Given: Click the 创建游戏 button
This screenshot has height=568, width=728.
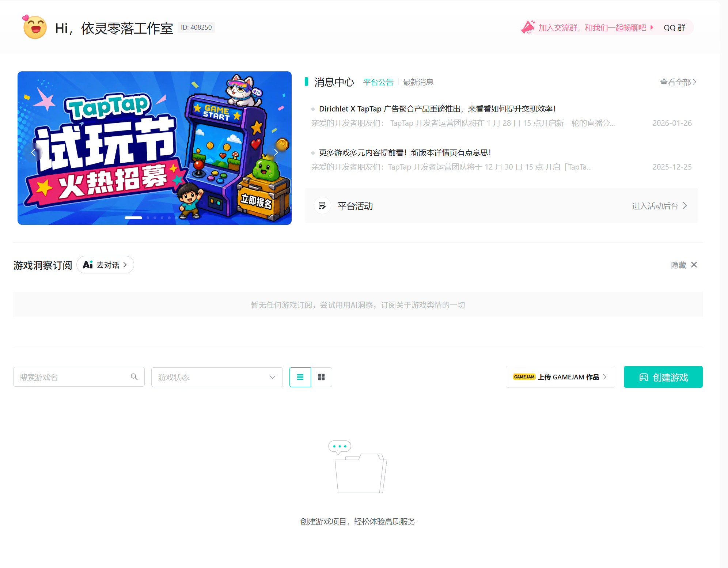Looking at the screenshot, I should (x=663, y=377).
